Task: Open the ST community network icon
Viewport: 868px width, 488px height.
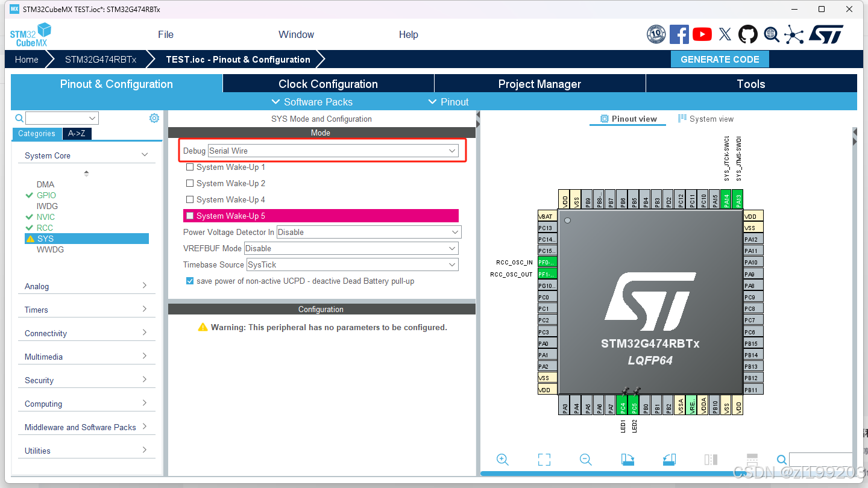Action: tap(794, 34)
